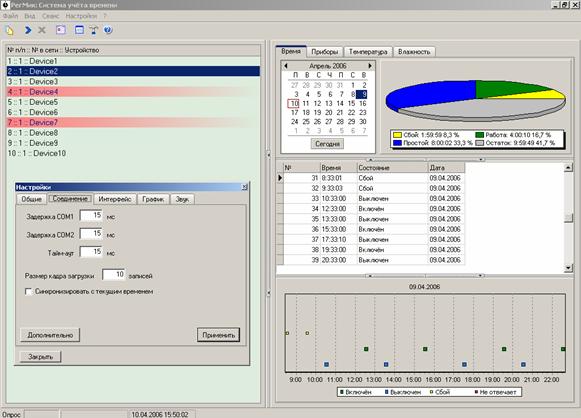Screen dimensions: 581x418
Task: Close the Настройки panel with its X
Action: (x=245, y=187)
